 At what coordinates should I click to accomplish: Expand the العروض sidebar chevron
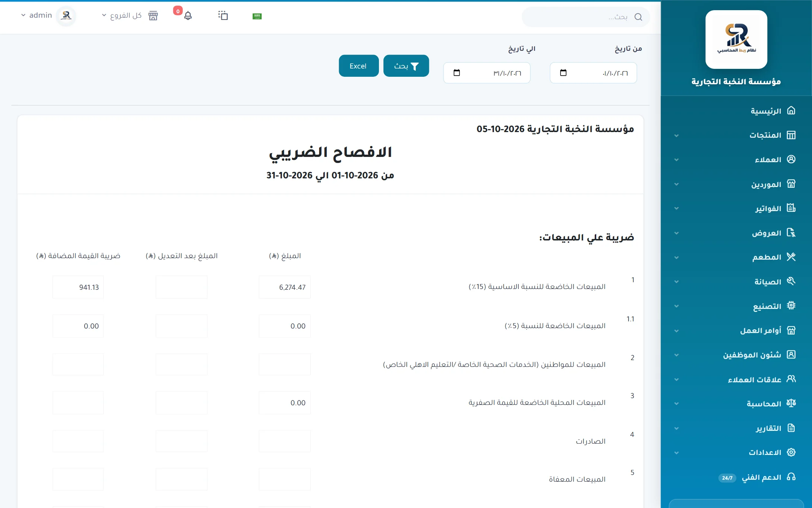(x=677, y=233)
